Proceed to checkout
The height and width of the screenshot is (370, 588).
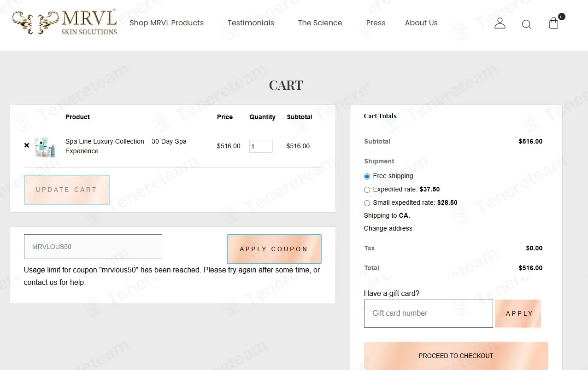(456, 356)
